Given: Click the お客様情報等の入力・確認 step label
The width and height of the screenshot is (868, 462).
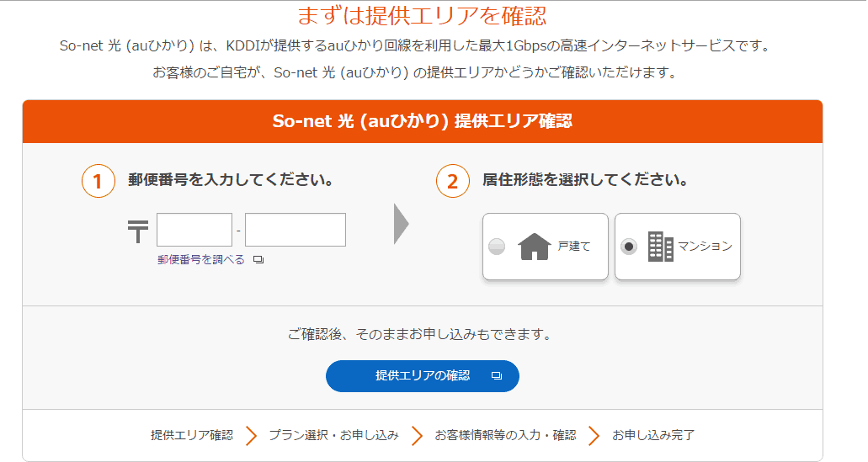Looking at the screenshot, I should pos(505,435).
